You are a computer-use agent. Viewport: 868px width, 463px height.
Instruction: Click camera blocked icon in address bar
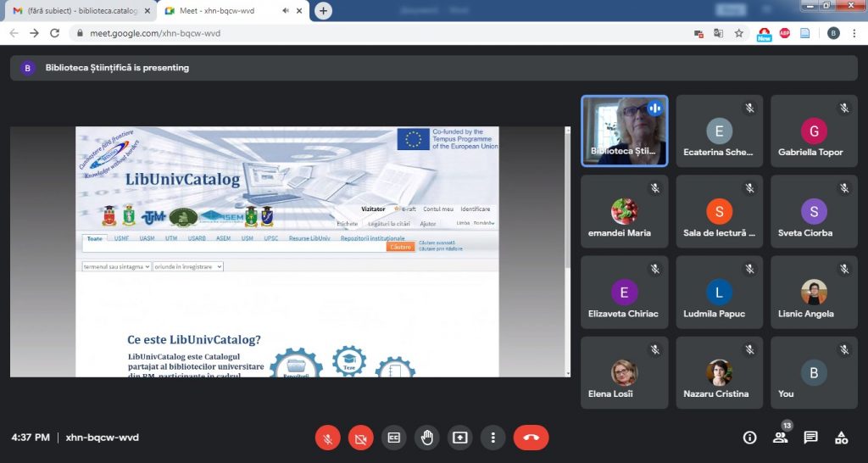click(698, 33)
